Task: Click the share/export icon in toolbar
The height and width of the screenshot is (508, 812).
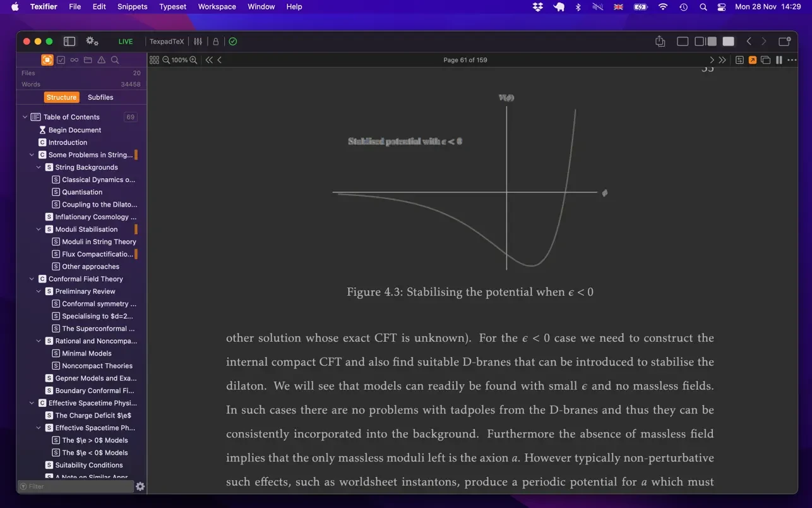Action: 660,41
